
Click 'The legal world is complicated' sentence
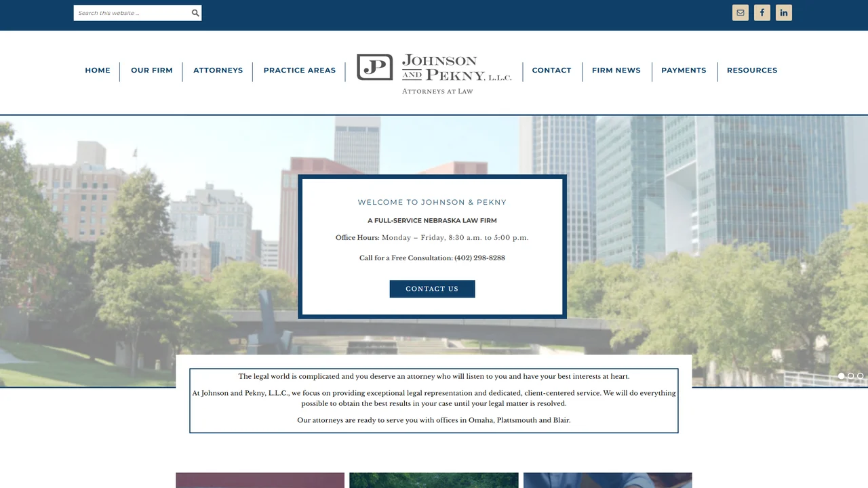coord(434,376)
